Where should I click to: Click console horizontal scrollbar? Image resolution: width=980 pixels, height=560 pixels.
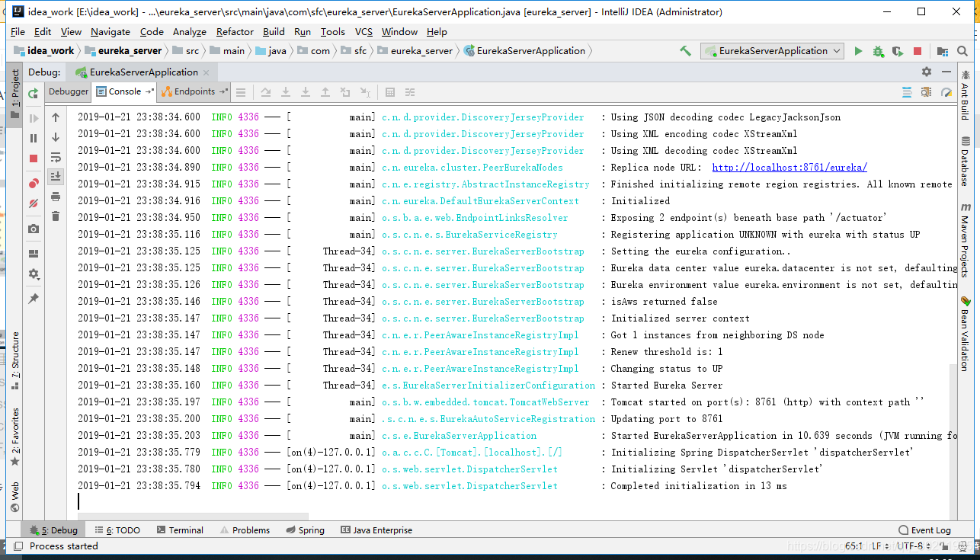click(192, 516)
